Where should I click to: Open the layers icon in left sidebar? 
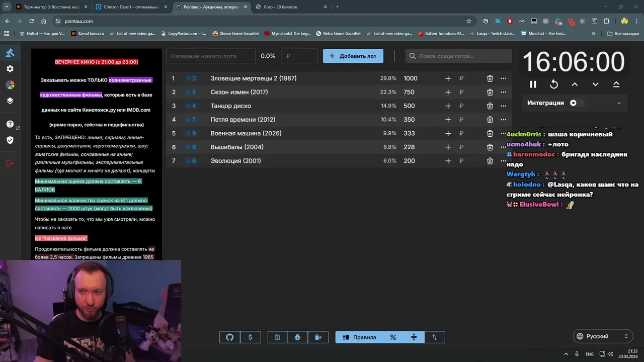click(x=10, y=101)
